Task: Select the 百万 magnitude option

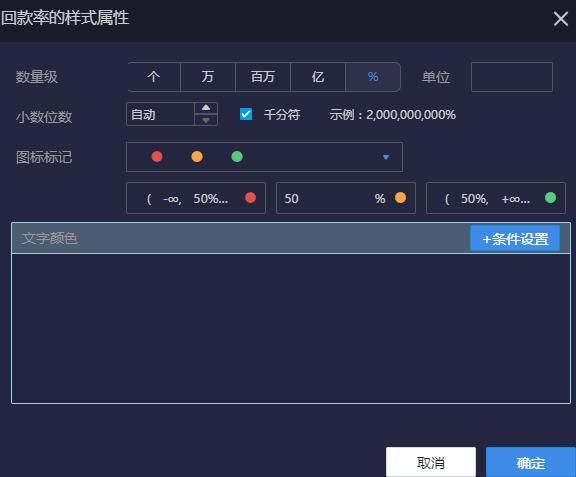Action: point(263,77)
